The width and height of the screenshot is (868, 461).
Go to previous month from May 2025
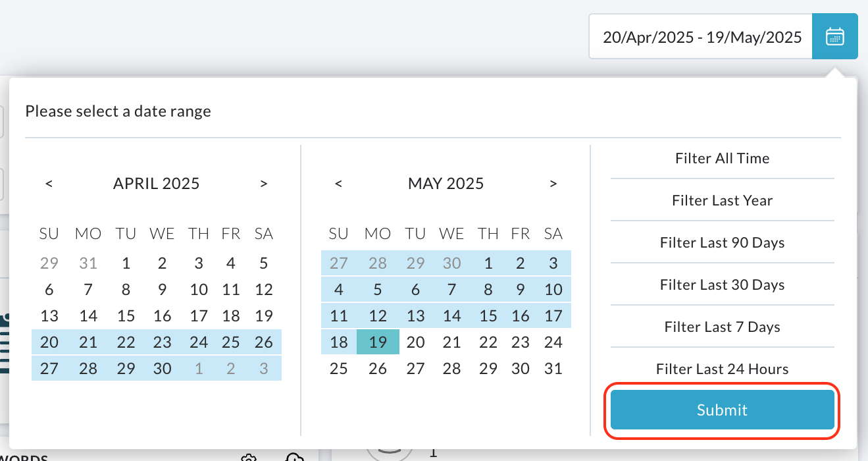tap(338, 184)
